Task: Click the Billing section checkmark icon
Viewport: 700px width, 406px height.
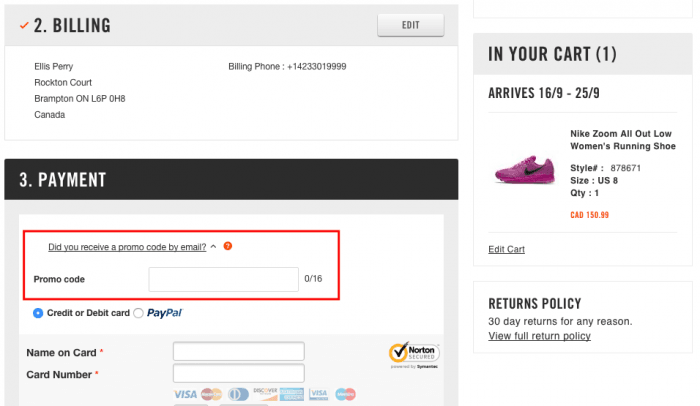Action: (24, 25)
